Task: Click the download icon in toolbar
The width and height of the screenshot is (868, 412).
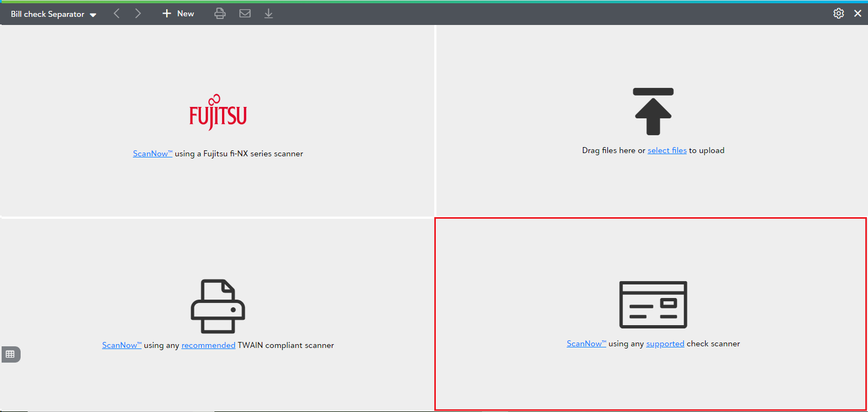Action: pyautogui.click(x=268, y=14)
